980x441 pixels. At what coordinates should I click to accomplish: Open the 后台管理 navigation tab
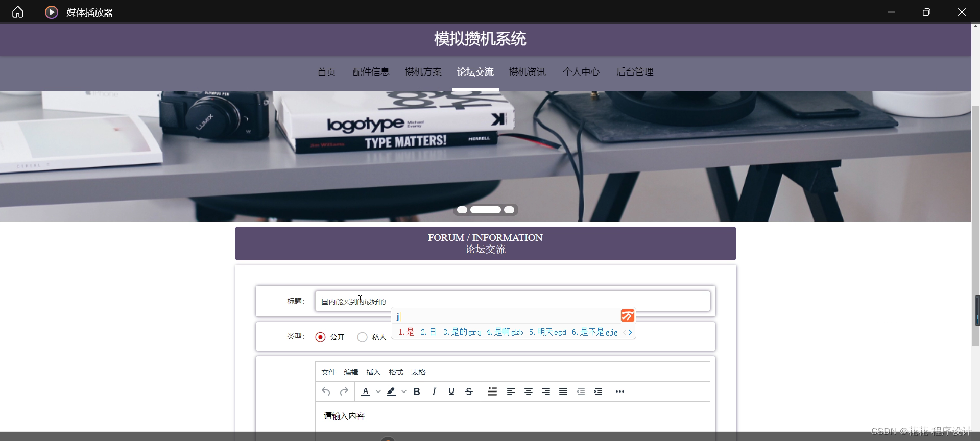(x=635, y=72)
